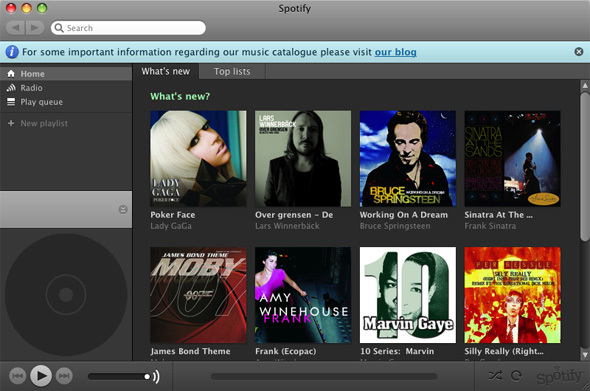This screenshot has width=590, height=391.
Task: Open the 'our blog' link
Action: (x=395, y=52)
